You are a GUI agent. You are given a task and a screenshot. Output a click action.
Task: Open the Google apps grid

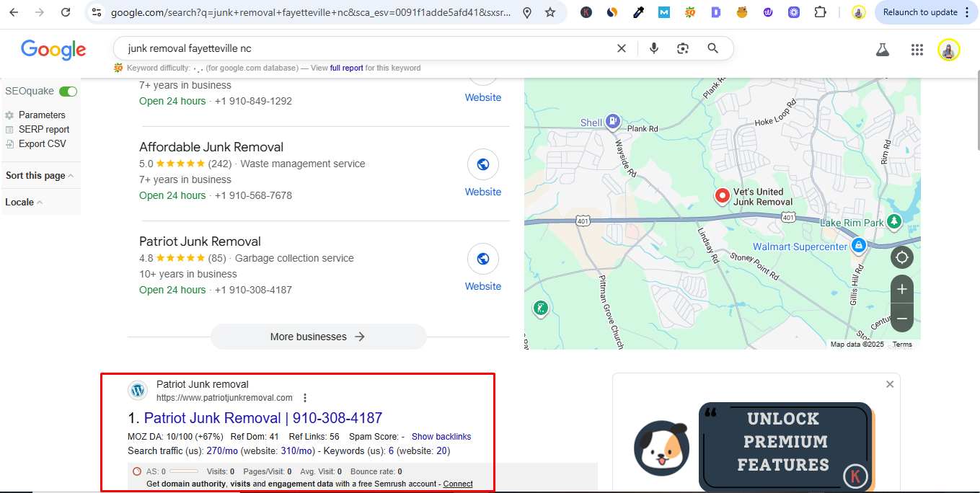pos(917,49)
